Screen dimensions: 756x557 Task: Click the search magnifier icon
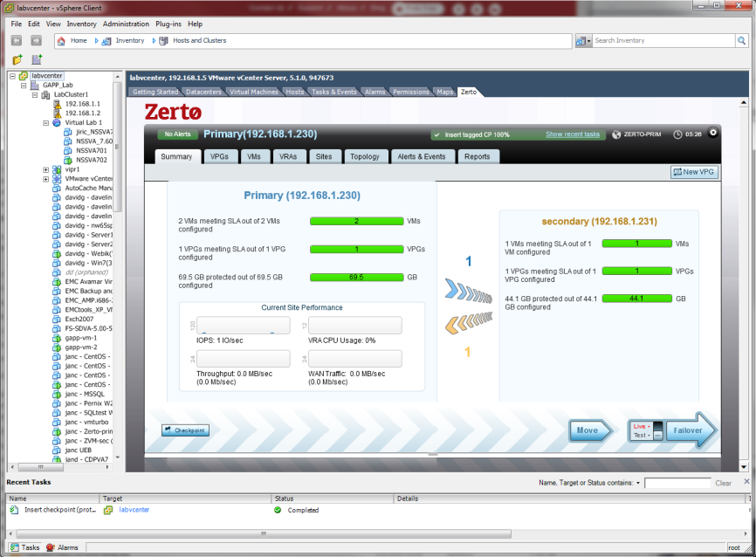click(x=741, y=40)
